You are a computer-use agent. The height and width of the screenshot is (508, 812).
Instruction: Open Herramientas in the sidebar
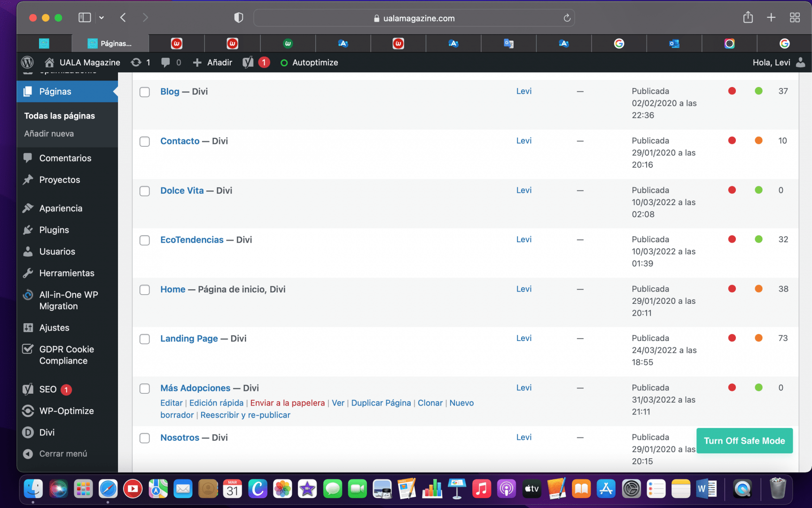tap(67, 273)
